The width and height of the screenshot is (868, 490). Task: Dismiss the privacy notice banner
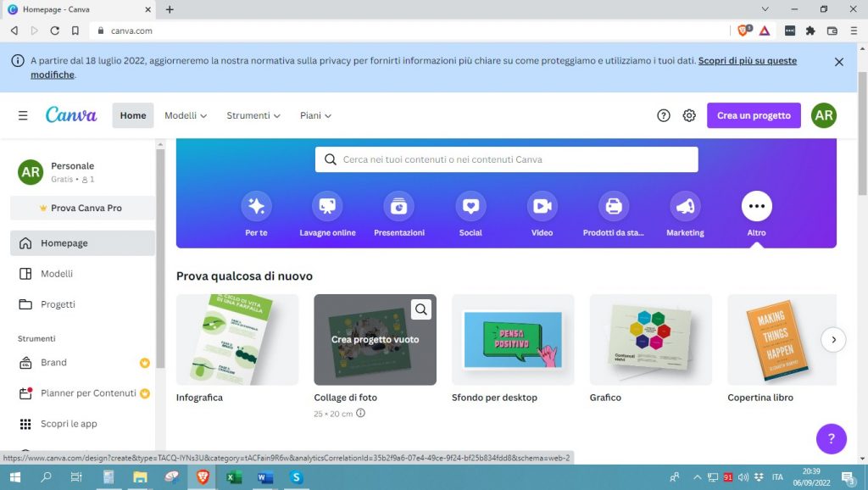[838, 62]
